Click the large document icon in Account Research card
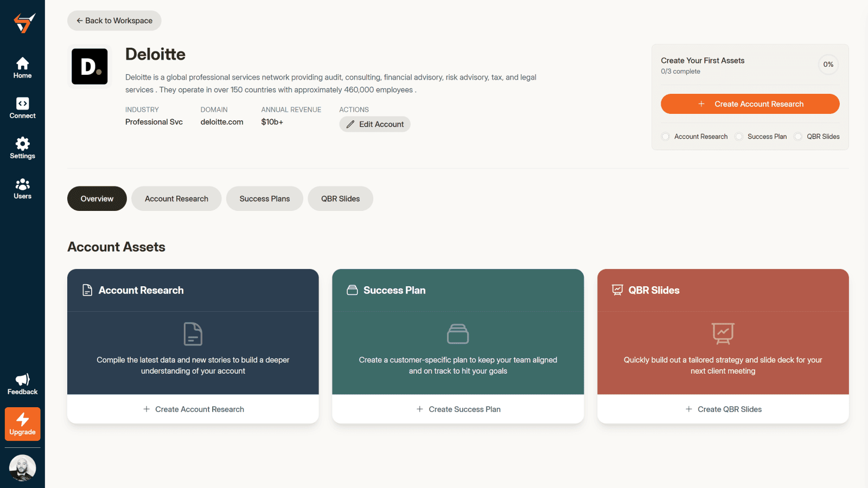868x488 pixels. [193, 334]
